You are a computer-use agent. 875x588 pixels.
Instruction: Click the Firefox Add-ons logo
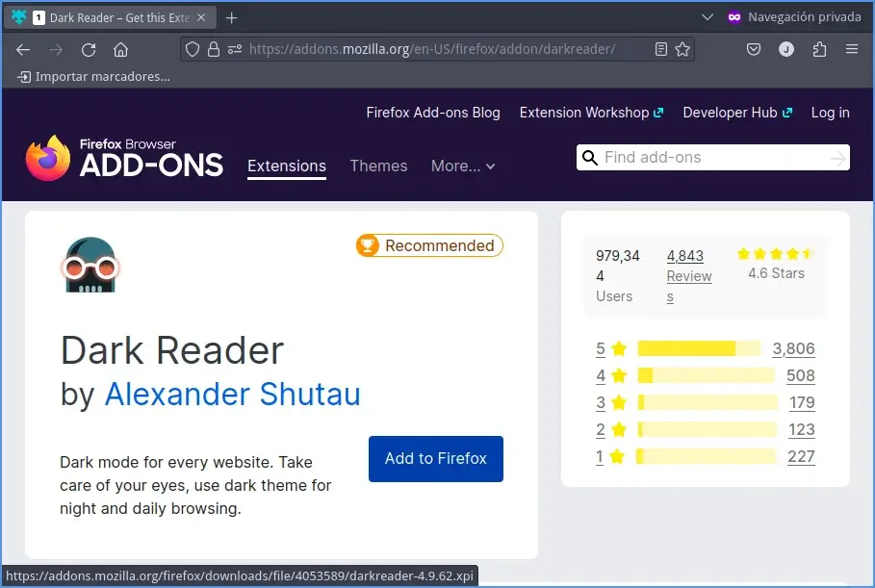[124, 159]
